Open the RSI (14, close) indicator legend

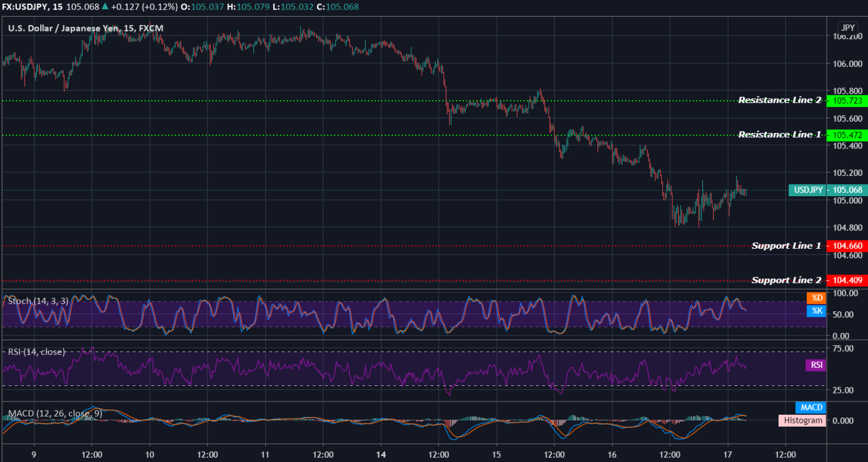click(36, 352)
